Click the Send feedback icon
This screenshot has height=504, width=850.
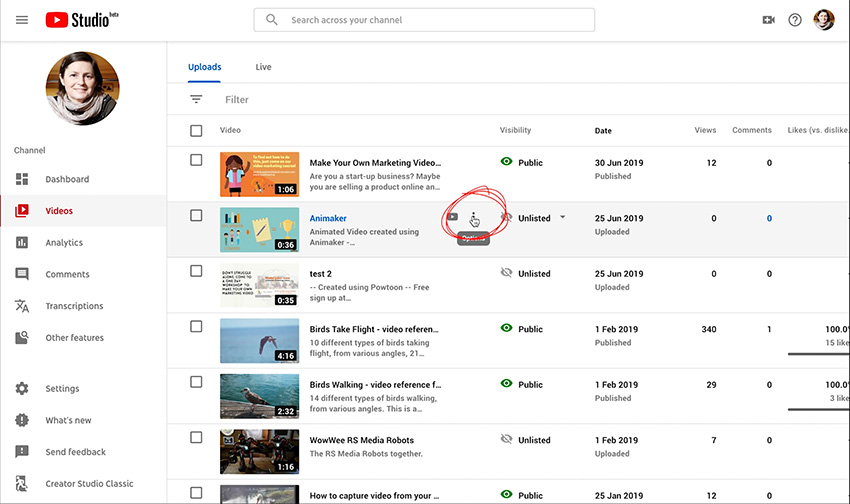click(x=22, y=451)
